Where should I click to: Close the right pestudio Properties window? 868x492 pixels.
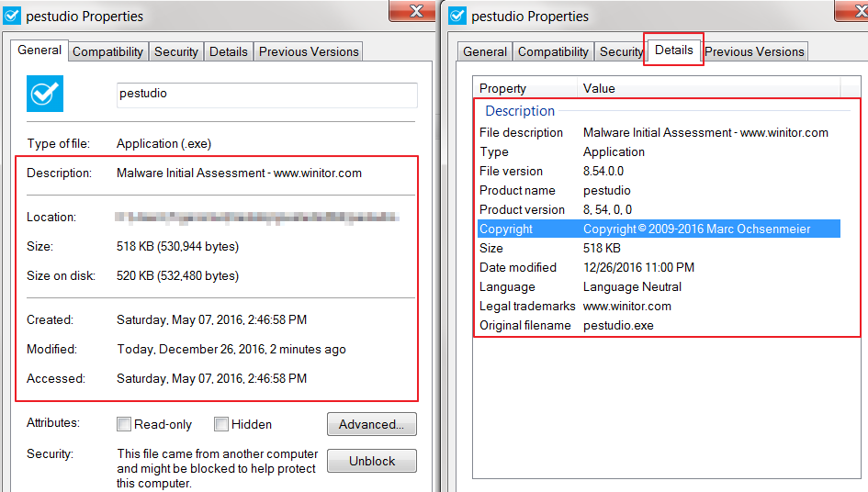click(x=852, y=10)
